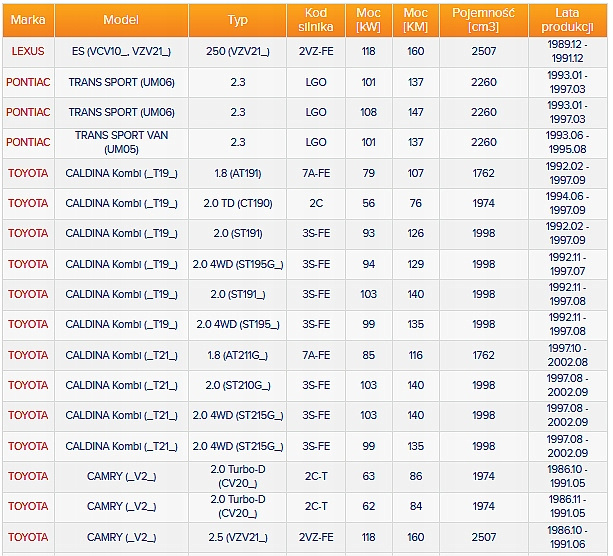Click PONTIAC in the 147 KM row

click(28, 112)
